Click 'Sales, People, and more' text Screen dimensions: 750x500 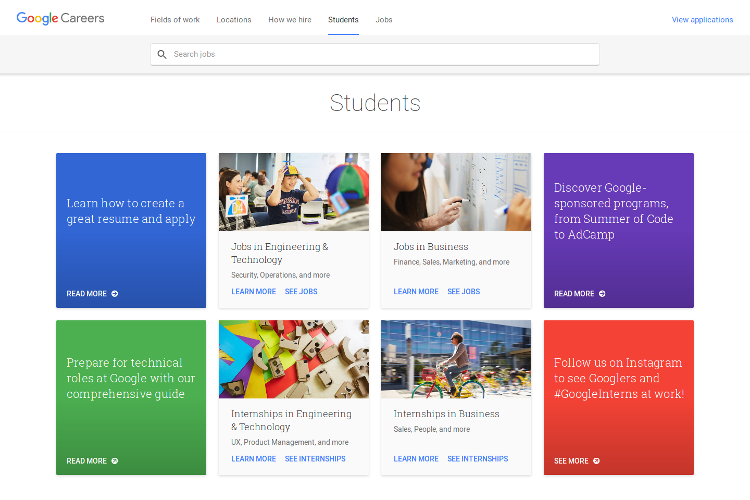431,429
